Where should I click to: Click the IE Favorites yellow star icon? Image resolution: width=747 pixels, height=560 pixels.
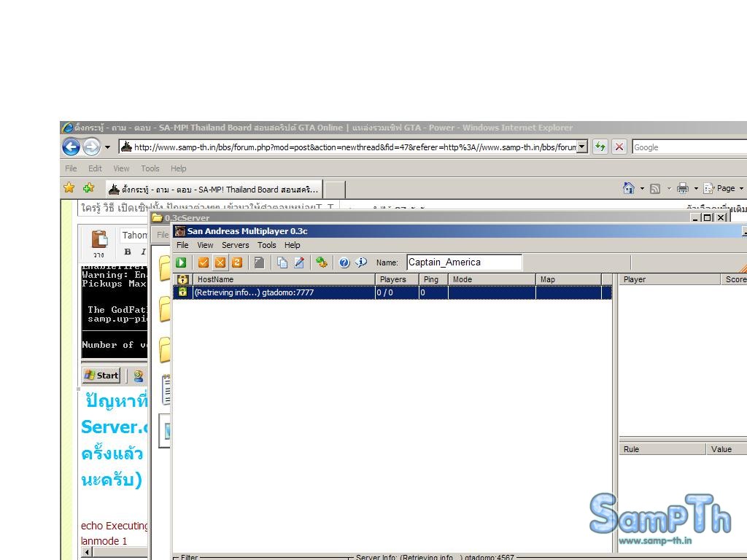pos(69,187)
